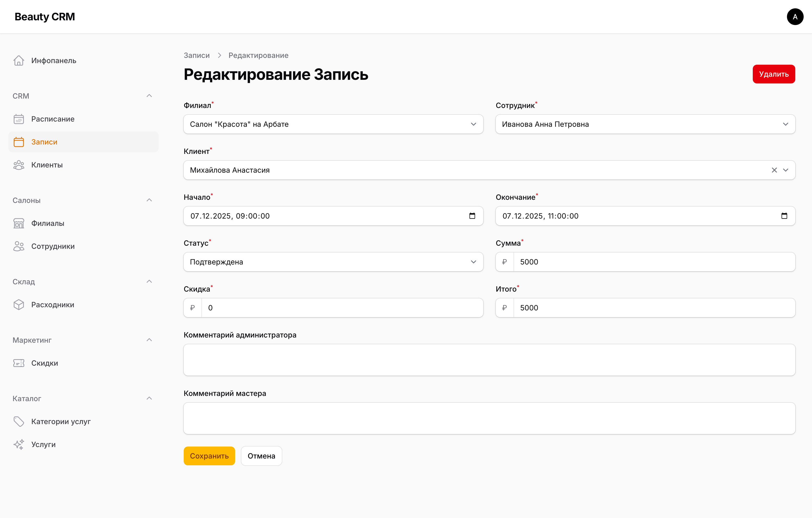812x518 pixels.
Task: Open the Статус dropdown
Action: (333, 262)
